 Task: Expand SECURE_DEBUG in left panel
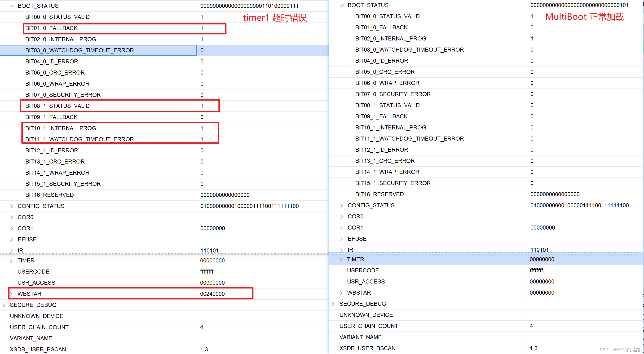click(4, 305)
